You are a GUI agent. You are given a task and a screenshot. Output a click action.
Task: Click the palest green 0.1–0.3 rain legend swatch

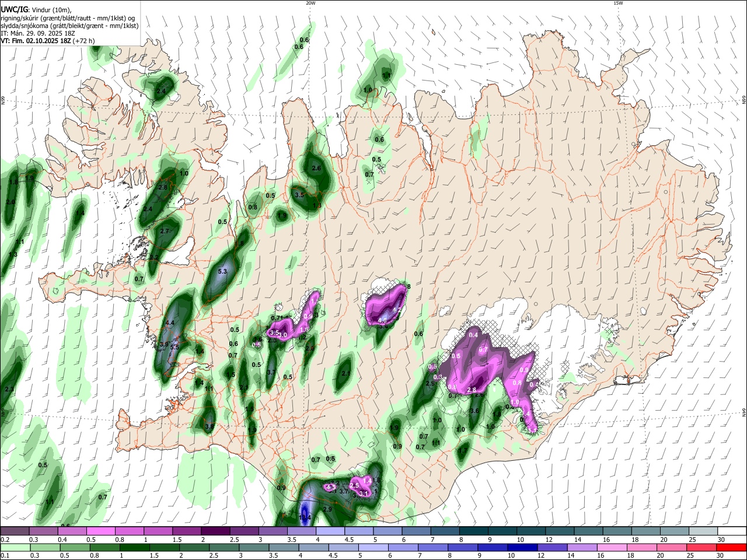[x=15, y=548]
